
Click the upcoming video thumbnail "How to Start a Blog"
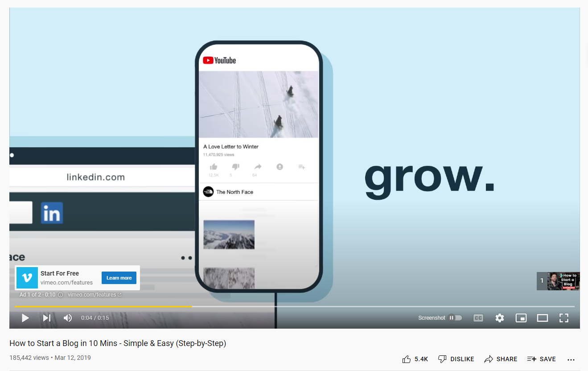click(563, 281)
